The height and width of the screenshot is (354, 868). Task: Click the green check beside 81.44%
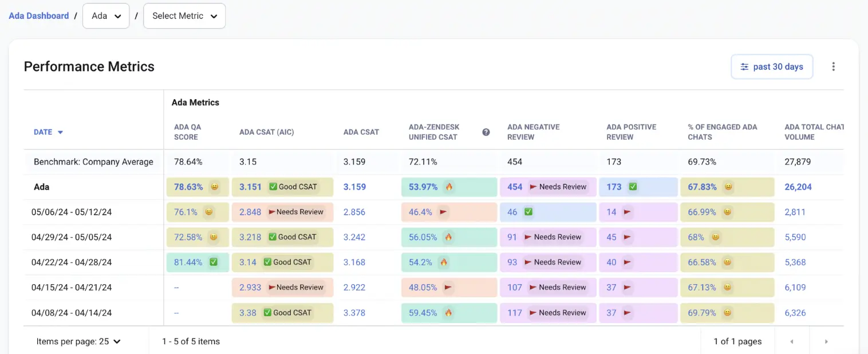214,262
